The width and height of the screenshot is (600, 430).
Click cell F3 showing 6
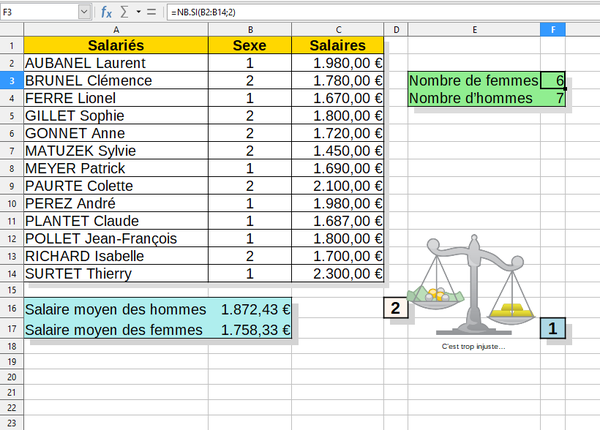553,81
